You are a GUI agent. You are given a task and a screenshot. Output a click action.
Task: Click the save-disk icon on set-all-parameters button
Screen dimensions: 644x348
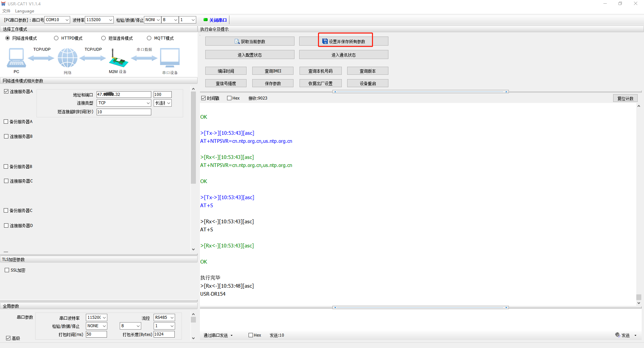tap(325, 41)
